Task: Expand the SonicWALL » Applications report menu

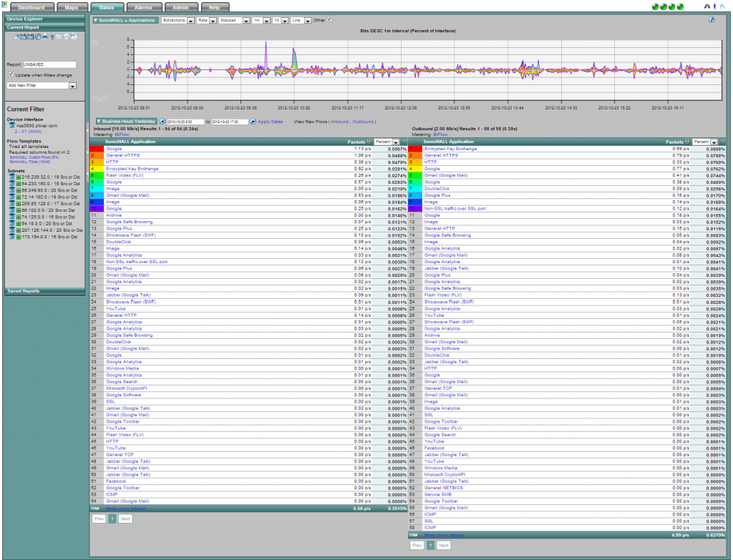Action: 125,20
